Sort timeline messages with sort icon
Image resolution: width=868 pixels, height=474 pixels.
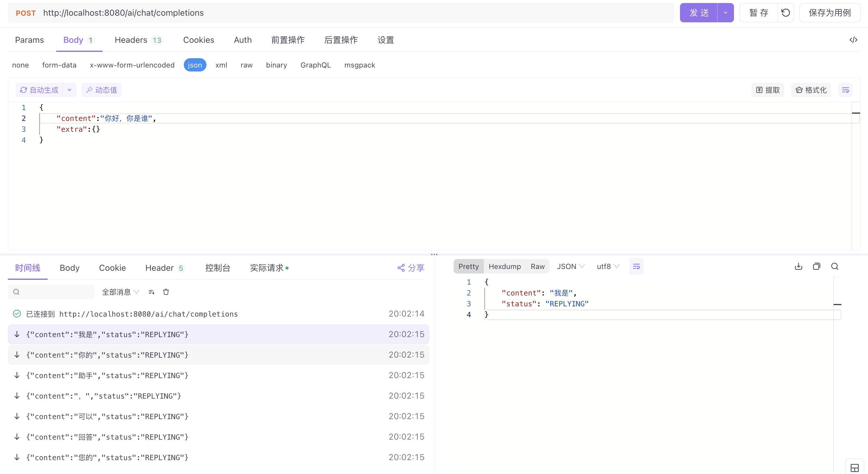click(x=151, y=292)
